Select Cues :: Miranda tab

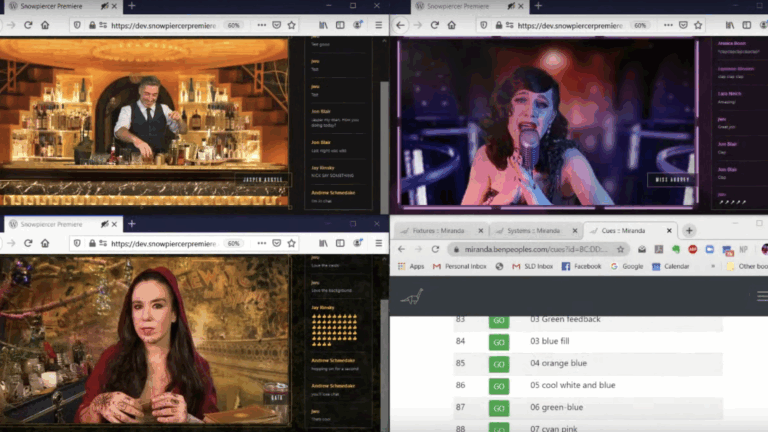point(629,231)
